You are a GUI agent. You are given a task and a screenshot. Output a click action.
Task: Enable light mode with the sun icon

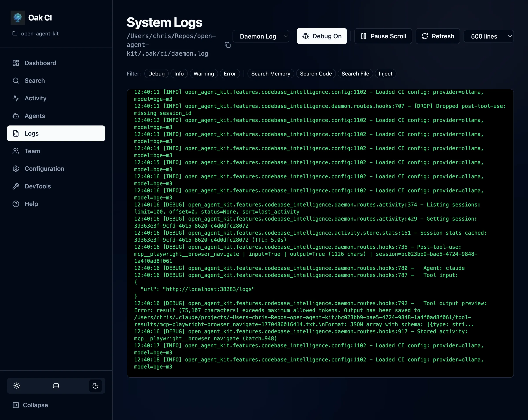pos(17,385)
